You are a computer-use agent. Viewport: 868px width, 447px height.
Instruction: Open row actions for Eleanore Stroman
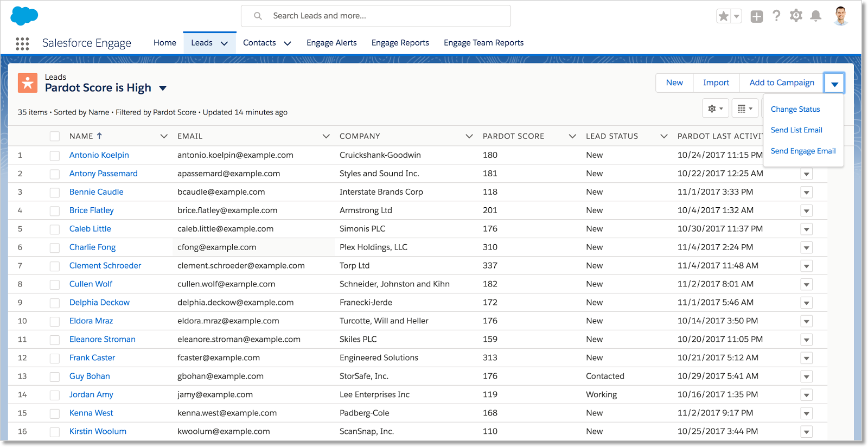pos(807,340)
